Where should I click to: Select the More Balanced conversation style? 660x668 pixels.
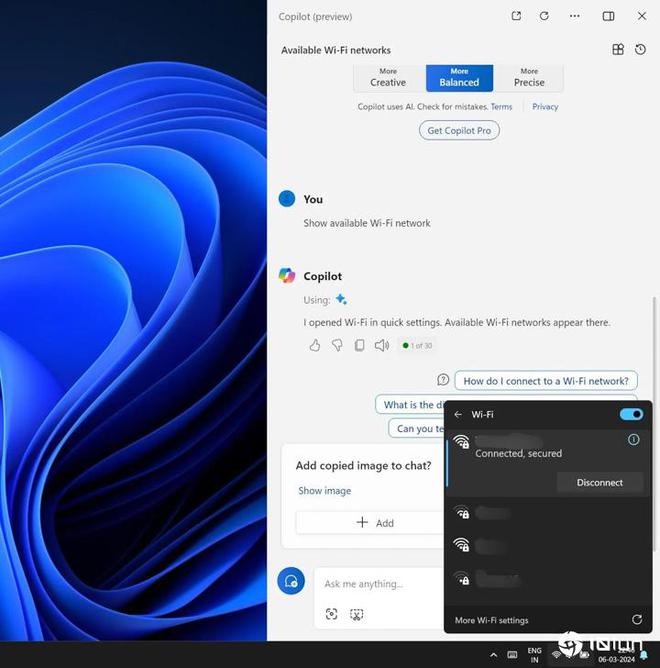459,78
